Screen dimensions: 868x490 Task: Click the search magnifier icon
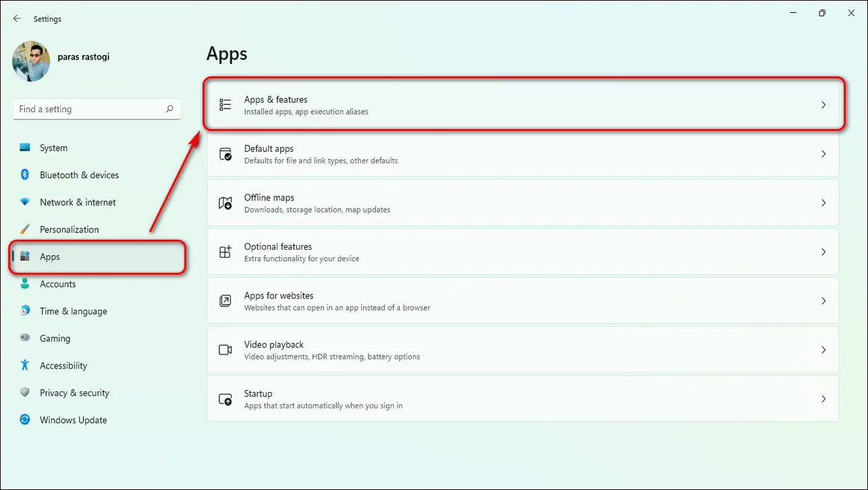169,109
